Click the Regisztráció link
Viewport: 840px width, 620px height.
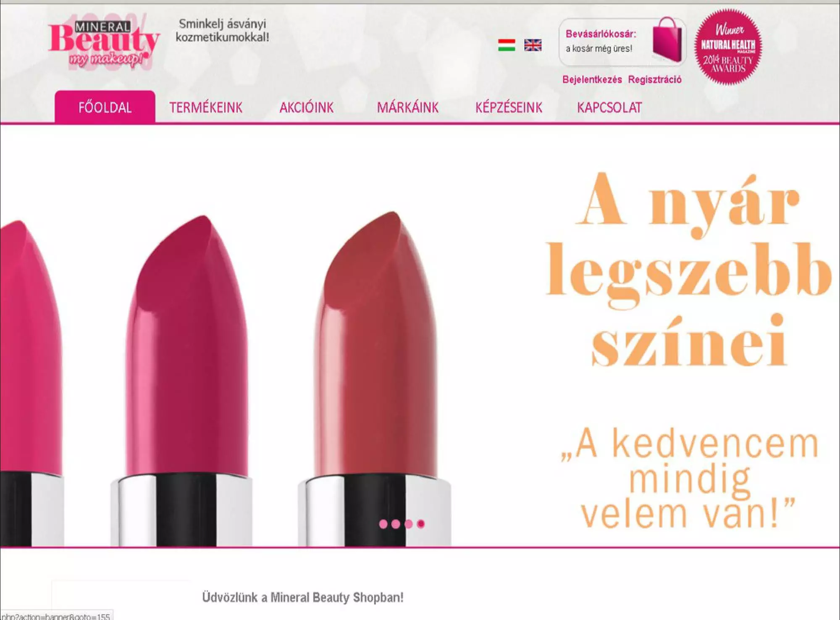[x=655, y=79]
